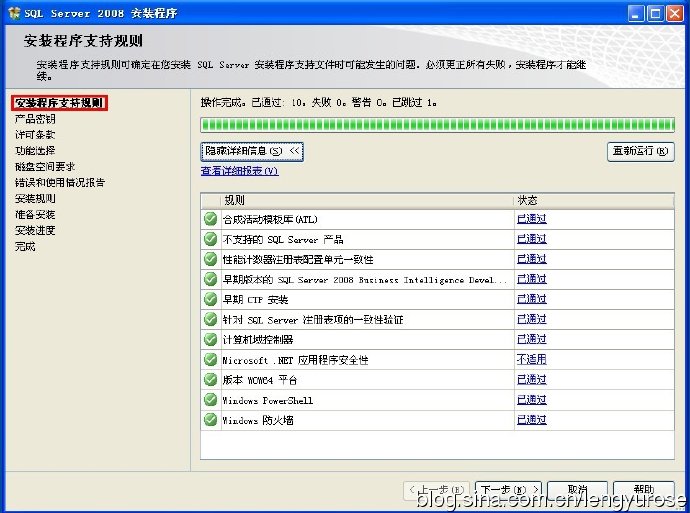Click the 状态 column header

[594, 201]
